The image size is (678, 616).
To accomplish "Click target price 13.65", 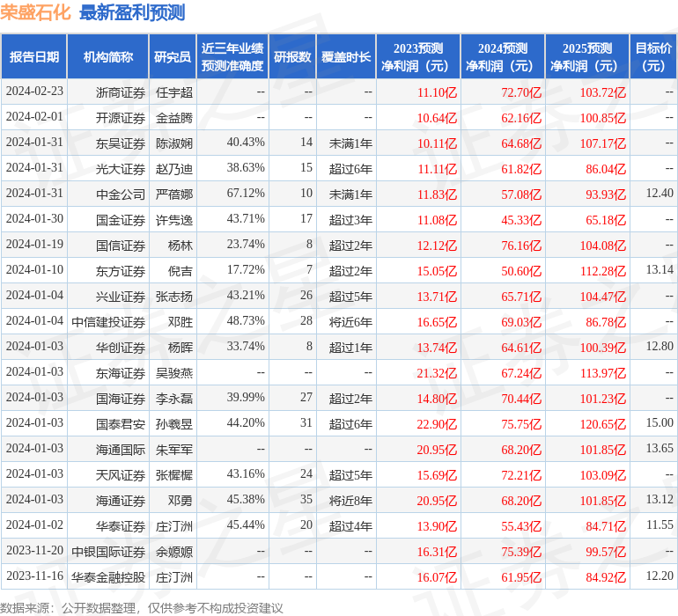I will (660, 448).
